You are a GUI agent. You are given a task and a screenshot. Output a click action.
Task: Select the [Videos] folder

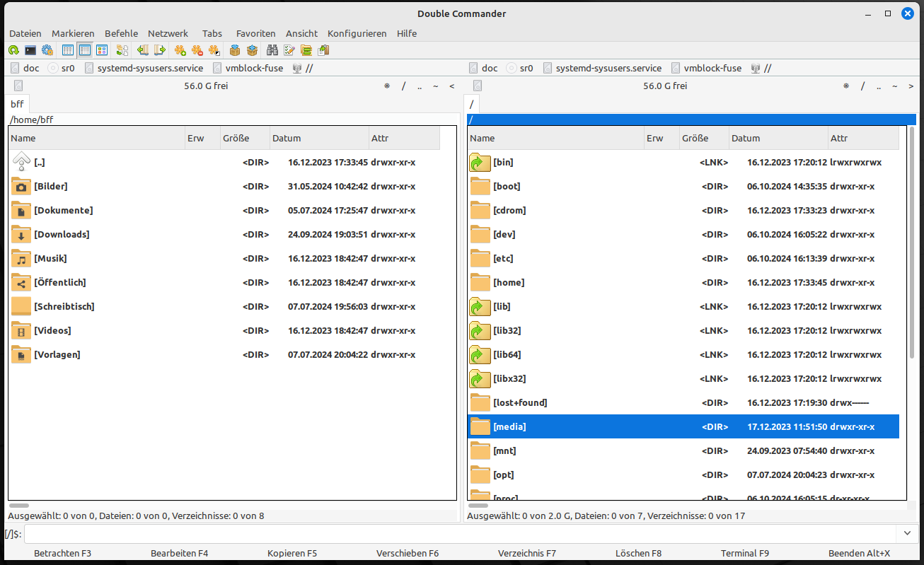point(224,330)
